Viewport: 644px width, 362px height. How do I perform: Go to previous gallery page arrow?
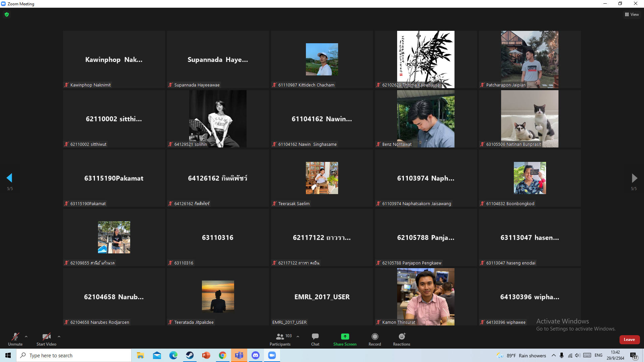pos(9,178)
